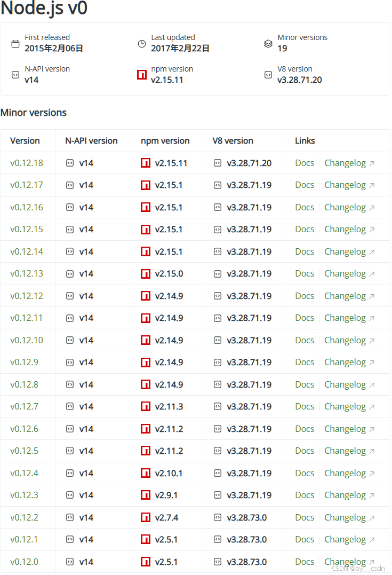392x575 pixels.
Task: Click the N-API icon in row v0.12.12
Action: point(70,296)
